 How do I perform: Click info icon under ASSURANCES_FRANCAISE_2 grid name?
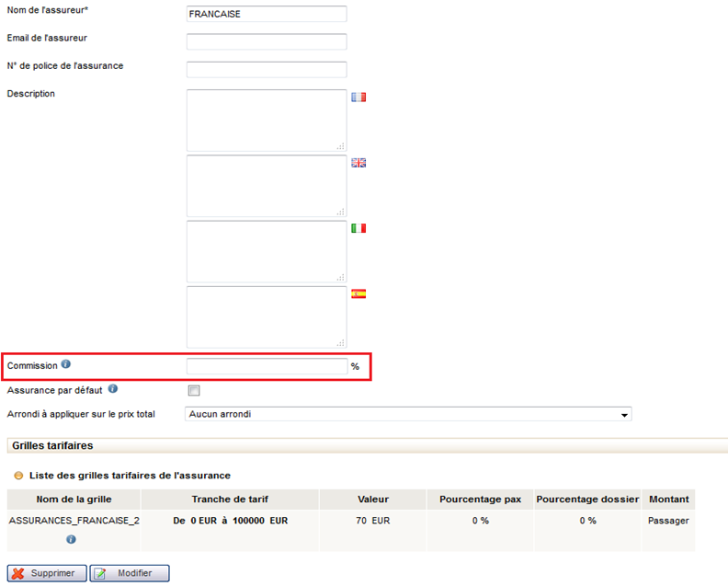click(71, 539)
